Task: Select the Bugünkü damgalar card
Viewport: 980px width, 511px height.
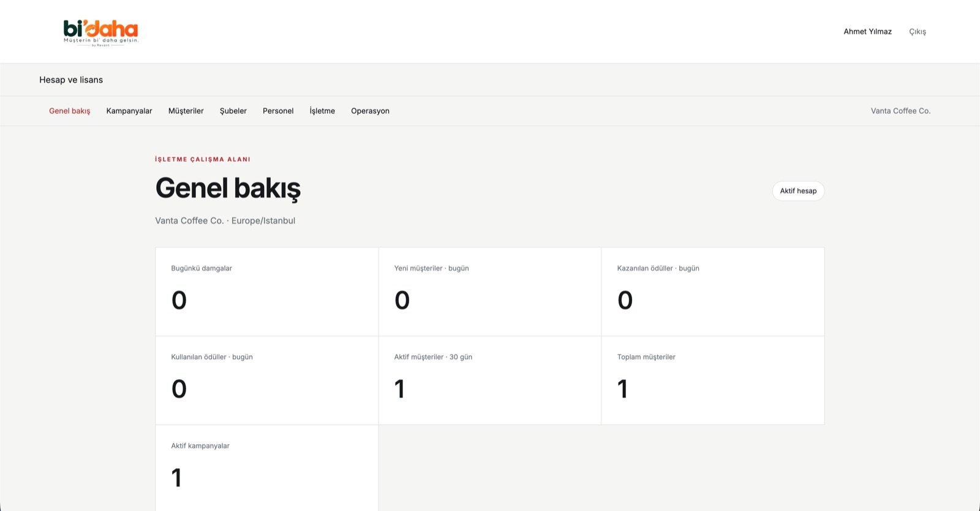Action: (x=267, y=292)
